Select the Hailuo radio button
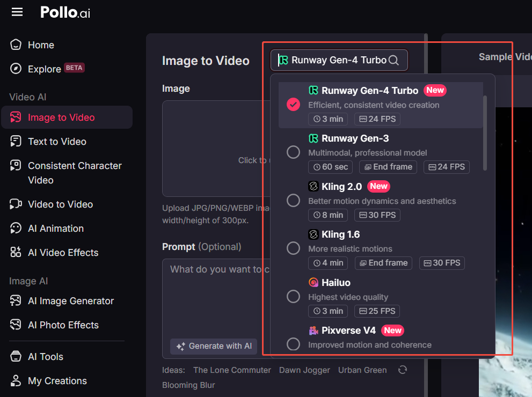The width and height of the screenshot is (532, 397). 293,297
